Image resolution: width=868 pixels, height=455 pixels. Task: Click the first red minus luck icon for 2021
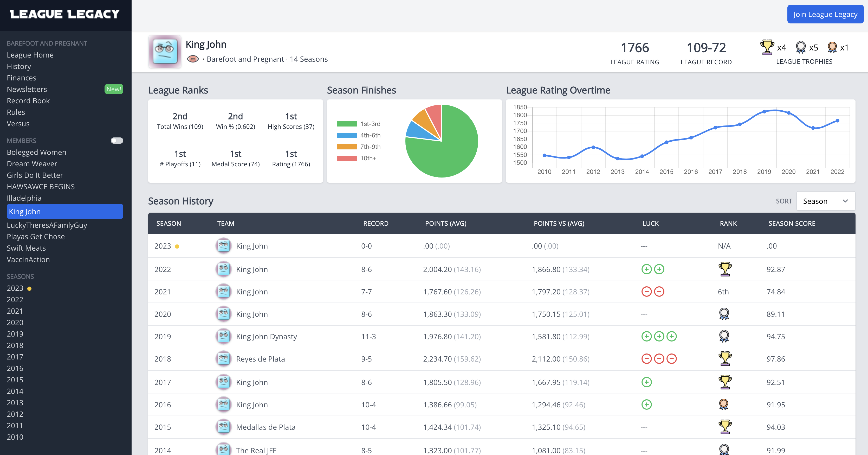click(646, 292)
